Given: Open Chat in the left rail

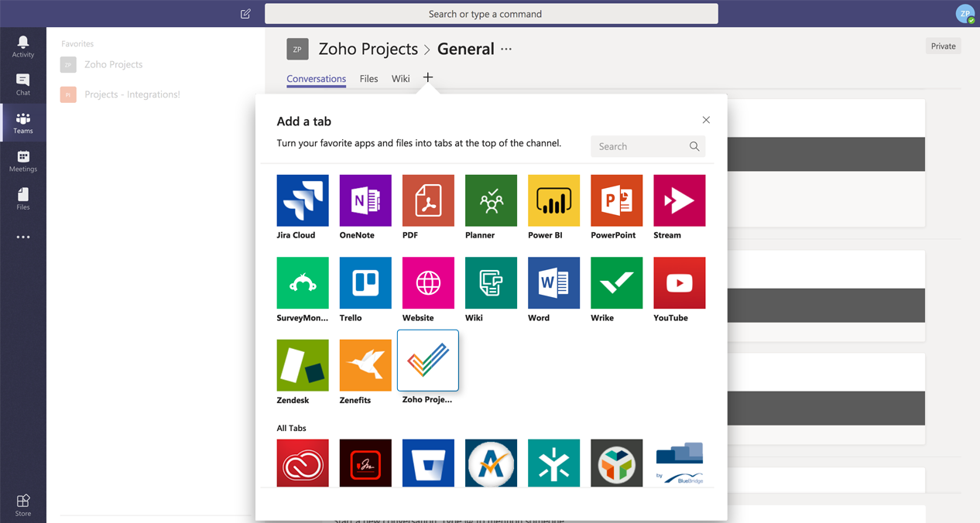Looking at the screenshot, I should tap(23, 85).
